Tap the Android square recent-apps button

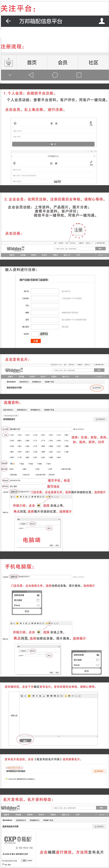[79, 75]
